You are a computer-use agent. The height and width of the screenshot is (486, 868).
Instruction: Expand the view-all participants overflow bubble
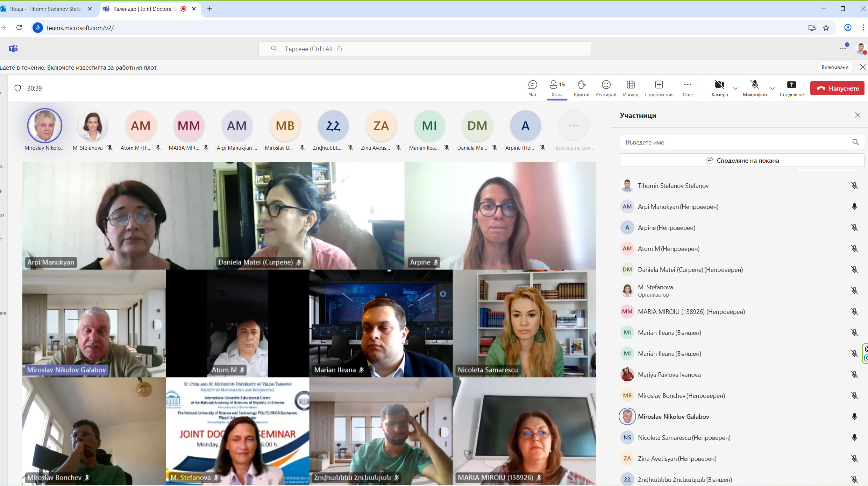click(x=573, y=126)
